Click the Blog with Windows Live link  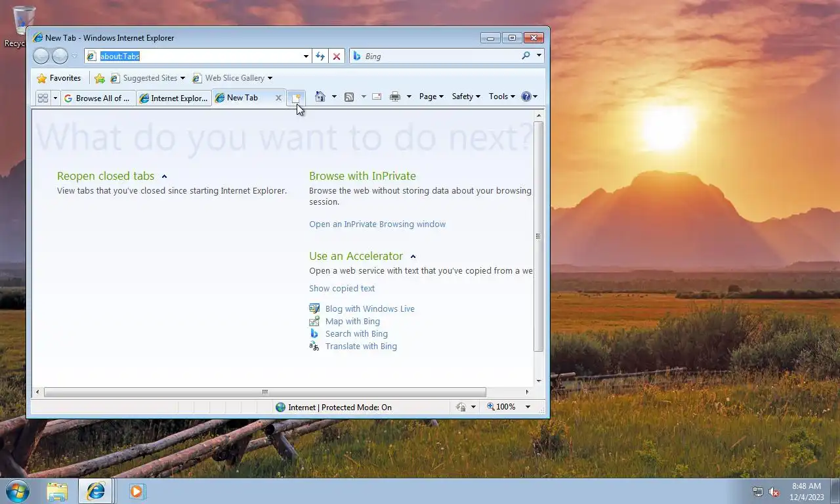(370, 309)
